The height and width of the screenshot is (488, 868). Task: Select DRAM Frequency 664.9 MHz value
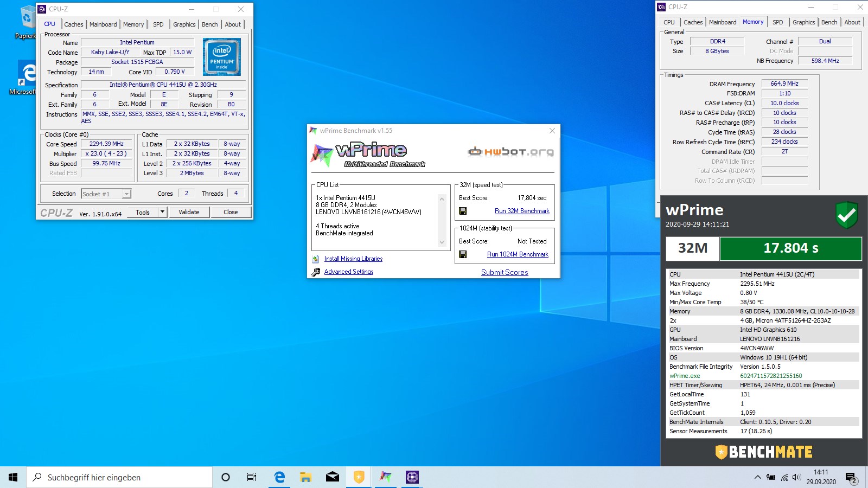click(784, 84)
